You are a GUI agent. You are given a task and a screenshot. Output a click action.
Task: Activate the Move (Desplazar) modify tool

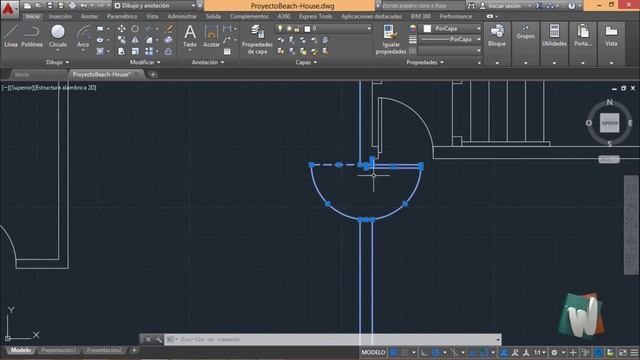122,29
